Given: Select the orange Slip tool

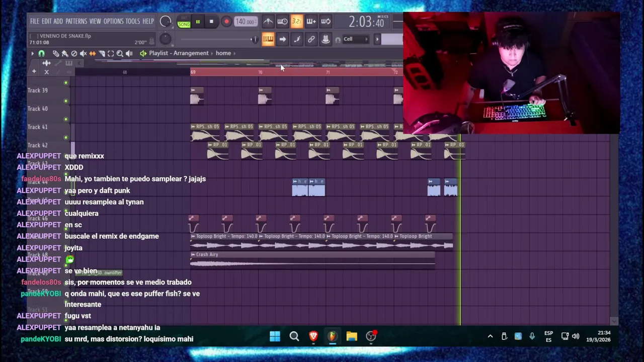Looking at the screenshot, I should pos(92,53).
